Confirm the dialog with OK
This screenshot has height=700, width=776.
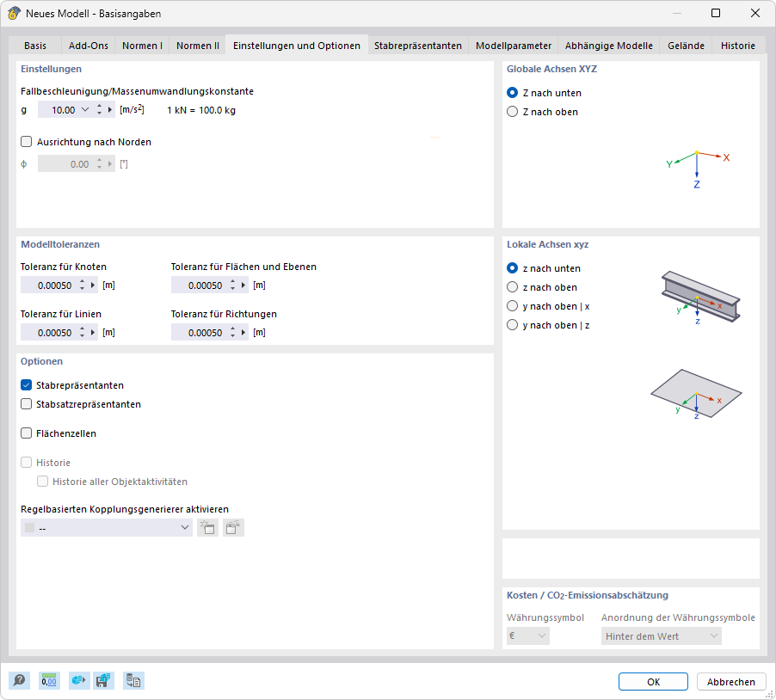[653, 681]
